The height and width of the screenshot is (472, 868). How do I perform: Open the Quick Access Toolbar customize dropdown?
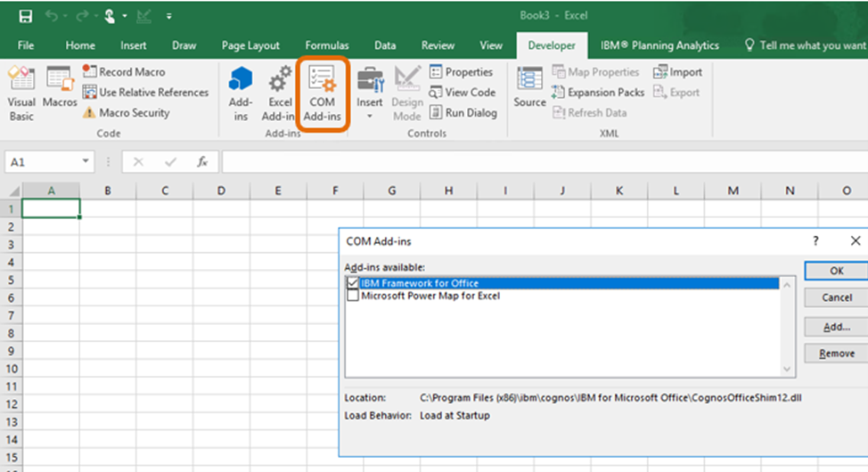click(169, 16)
